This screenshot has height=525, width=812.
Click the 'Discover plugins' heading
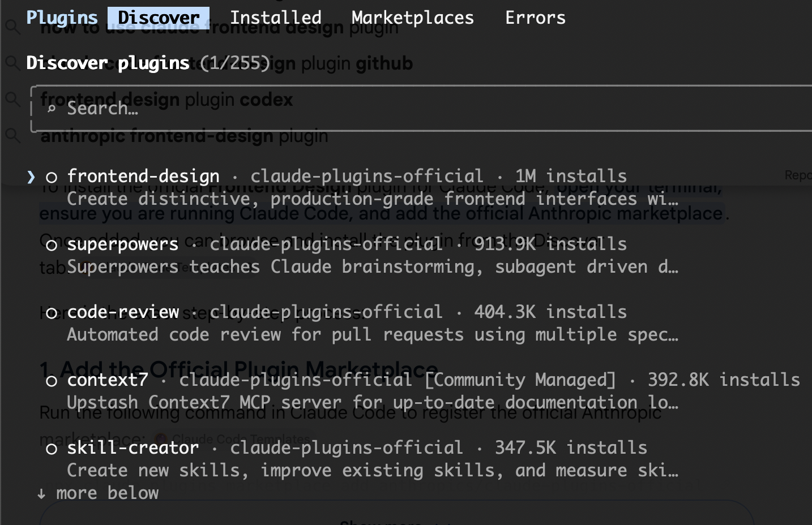[108, 63]
